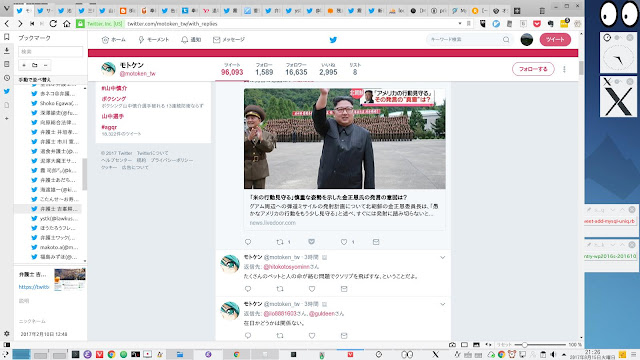Screen dimensions: 640x360
Task: View Lists count 8
Action: 355,69
